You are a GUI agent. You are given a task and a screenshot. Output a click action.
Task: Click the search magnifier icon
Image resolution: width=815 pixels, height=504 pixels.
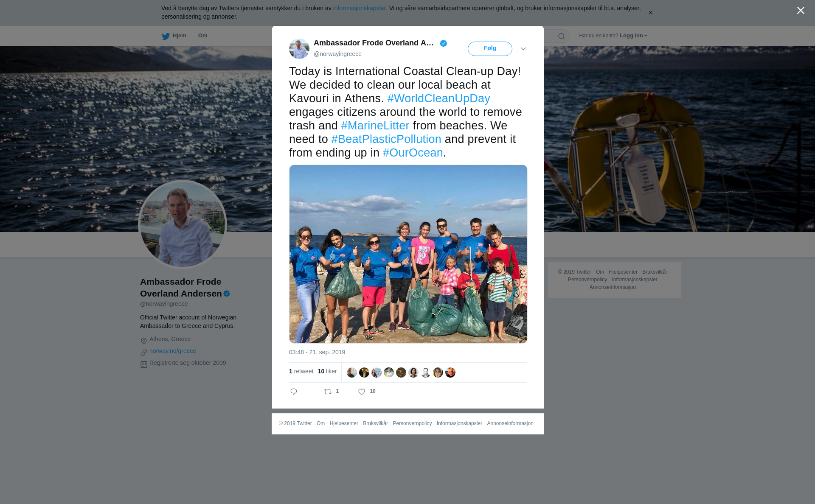click(x=562, y=36)
